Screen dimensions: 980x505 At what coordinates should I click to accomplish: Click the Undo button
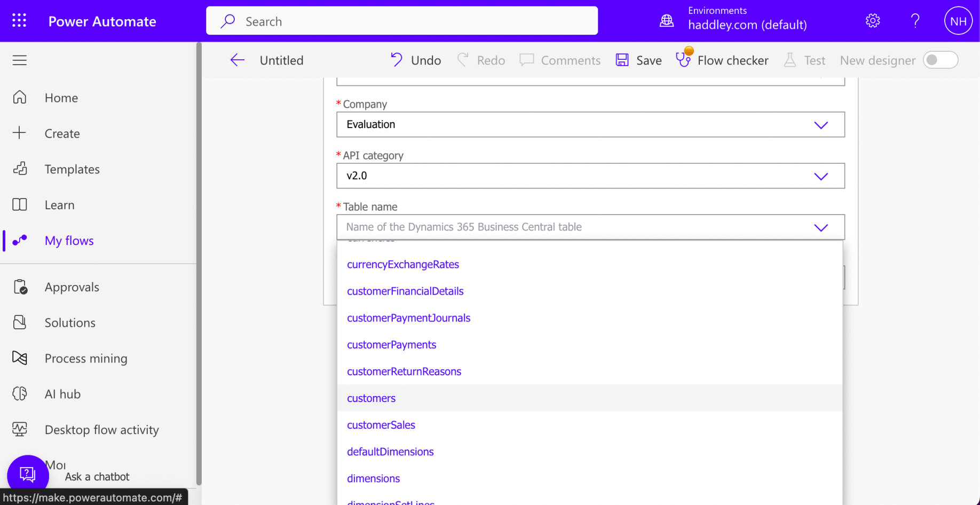416,60
